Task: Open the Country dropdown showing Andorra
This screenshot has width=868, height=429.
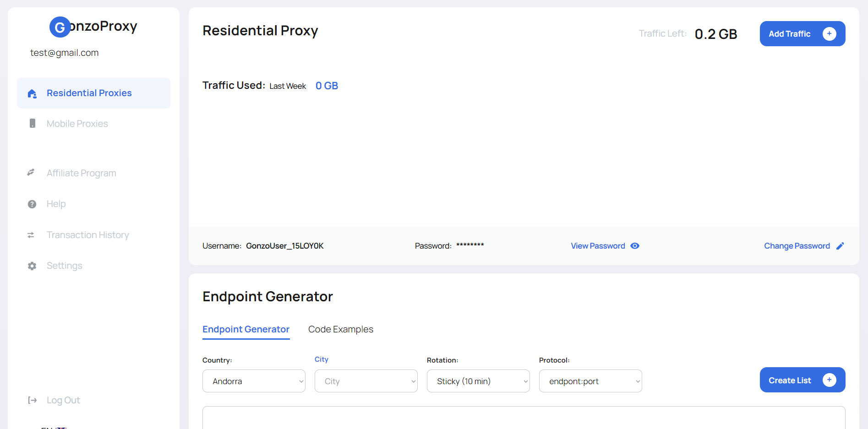Action: pyautogui.click(x=254, y=381)
